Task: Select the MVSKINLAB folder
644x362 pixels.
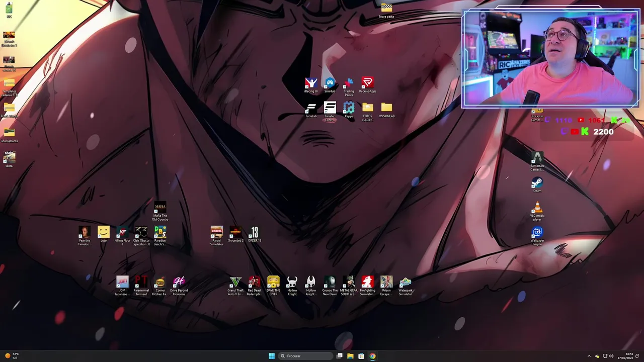Action: 386,110
